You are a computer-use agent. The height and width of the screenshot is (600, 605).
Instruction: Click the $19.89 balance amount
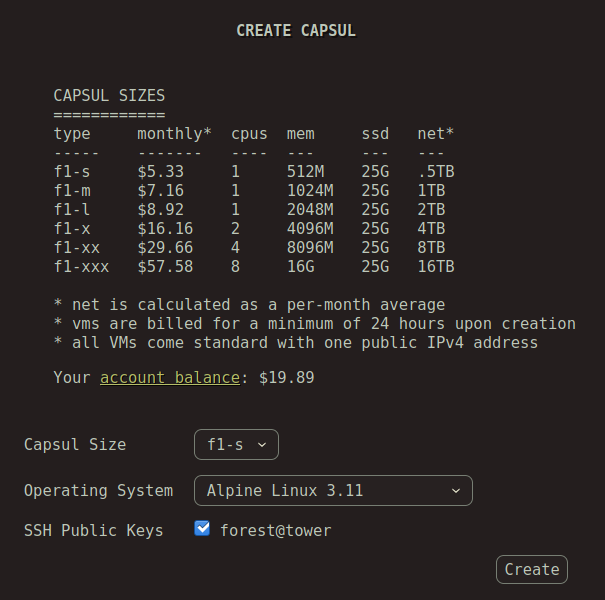coord(287,377)
